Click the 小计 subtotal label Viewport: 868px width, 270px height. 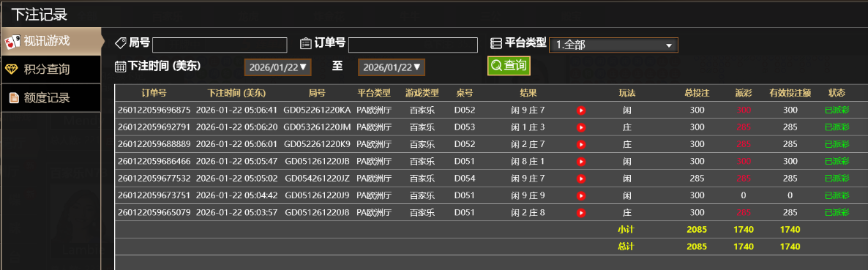coord(626,229)
